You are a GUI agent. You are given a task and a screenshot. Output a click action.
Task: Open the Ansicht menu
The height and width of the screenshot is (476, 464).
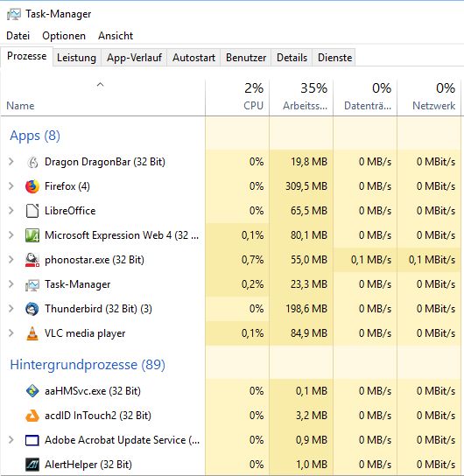pyautogui.click(x=116, y=36)
